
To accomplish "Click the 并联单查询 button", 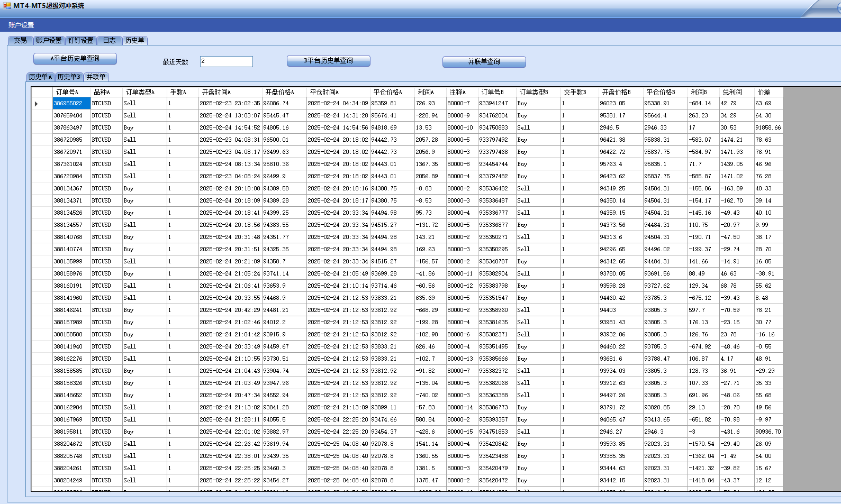I will coord(484,62).
